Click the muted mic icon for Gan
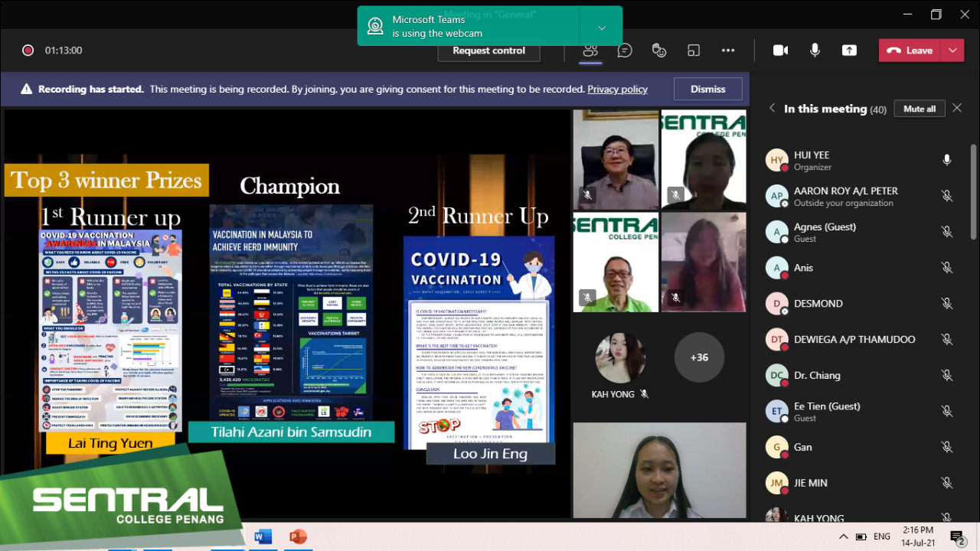Screen dimensions: 980x551 [947, 447]
